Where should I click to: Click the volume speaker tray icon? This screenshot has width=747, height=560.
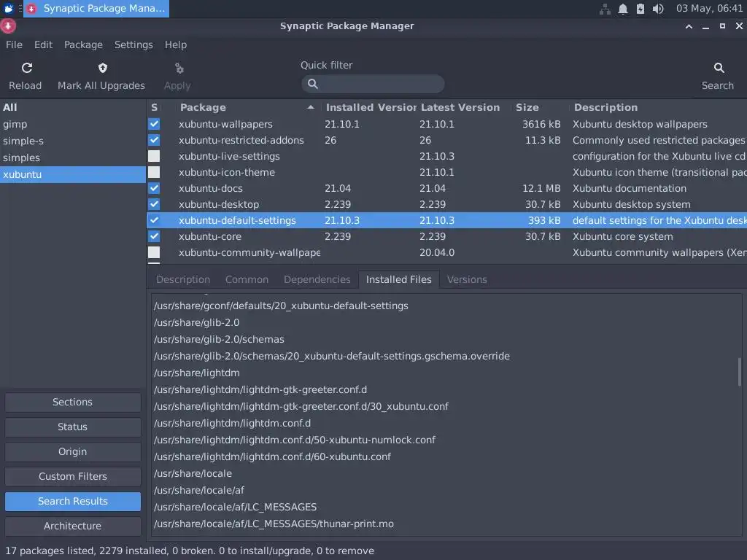[658, 9]
